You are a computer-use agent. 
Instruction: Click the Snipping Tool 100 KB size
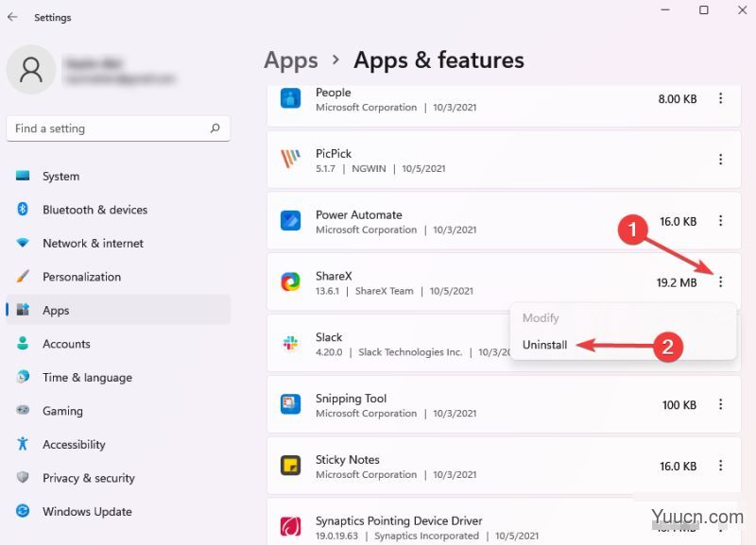(679, 405)
